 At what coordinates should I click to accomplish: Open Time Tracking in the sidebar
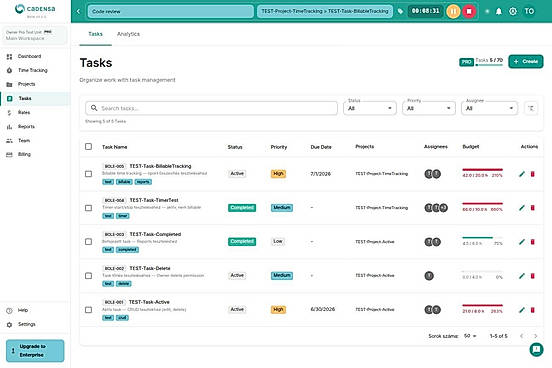click(35, 70)
